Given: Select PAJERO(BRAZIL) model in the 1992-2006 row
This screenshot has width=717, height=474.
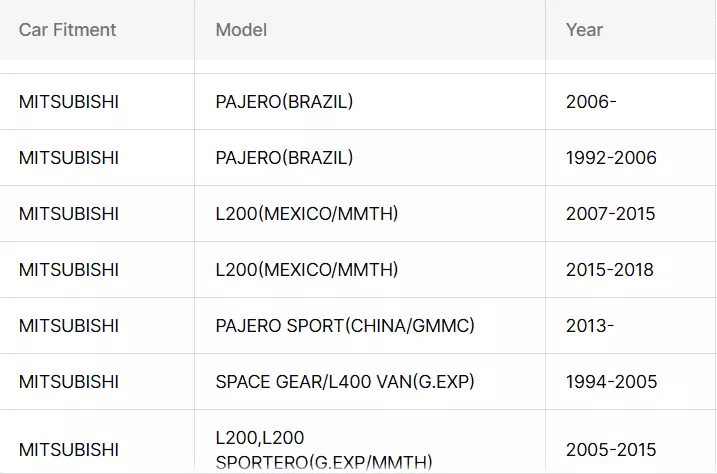Looking at the screenshot, I should click(x=285, y=158).
